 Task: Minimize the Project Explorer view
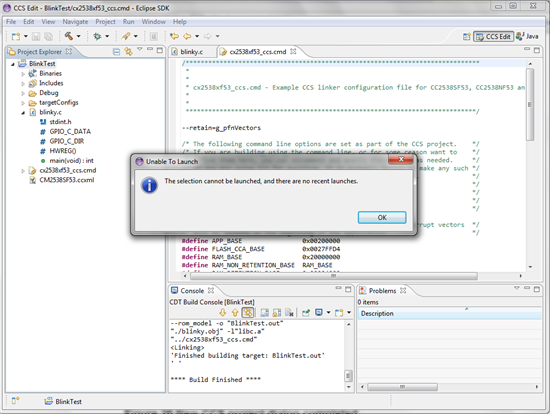[150, 49]
